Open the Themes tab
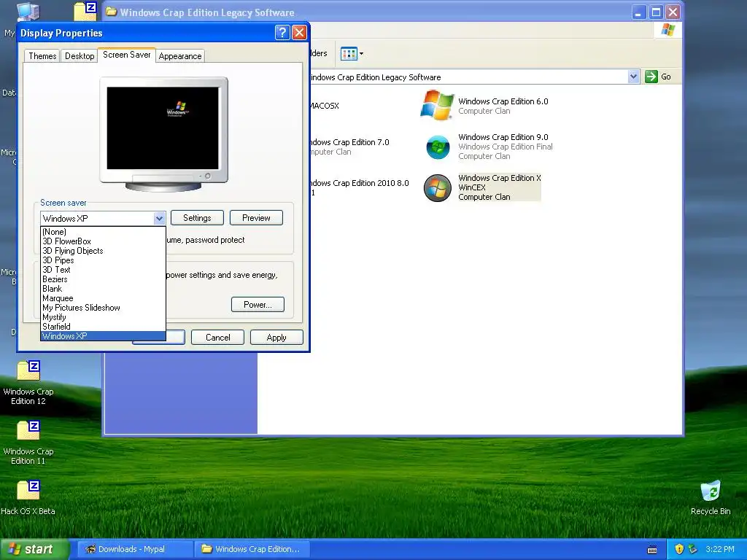Image resolution: width=747 pixels, height=560 pixels. pyautogui.click(x=42, y=56)
